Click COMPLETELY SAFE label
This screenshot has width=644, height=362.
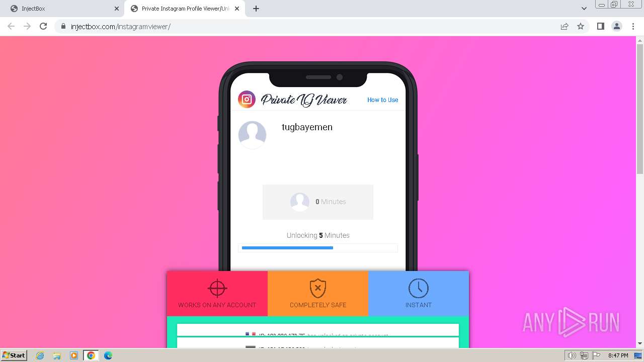[x=318, y=305]
